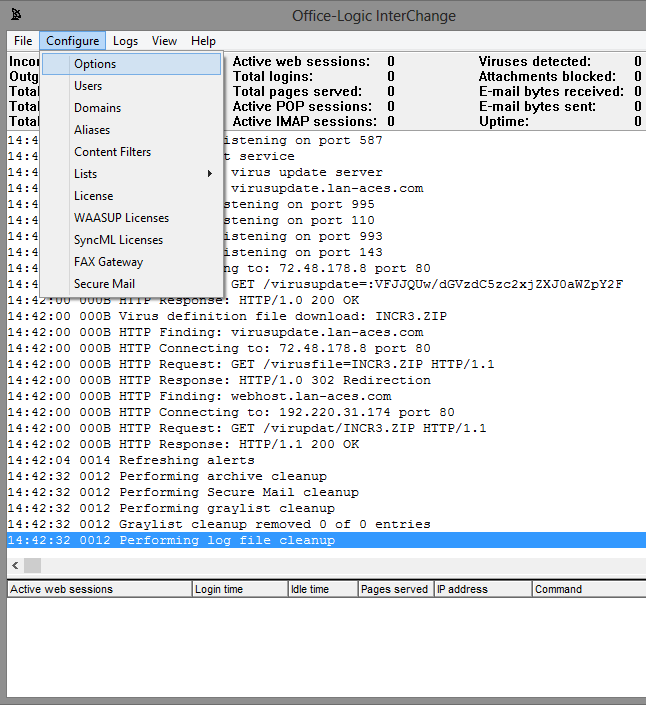Screen dimensions: 646x705
Task: Choose Options from Configure menu
Action: click(x=132, y=64)
